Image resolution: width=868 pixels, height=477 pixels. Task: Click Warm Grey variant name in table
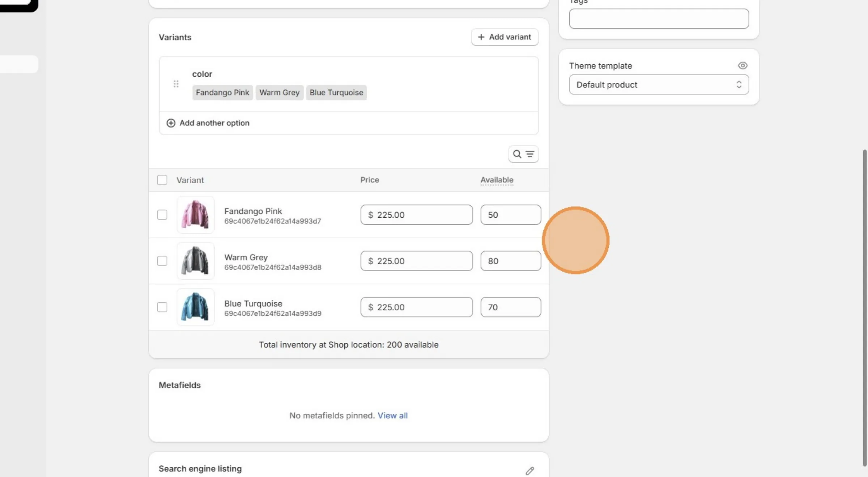point(246,257)
